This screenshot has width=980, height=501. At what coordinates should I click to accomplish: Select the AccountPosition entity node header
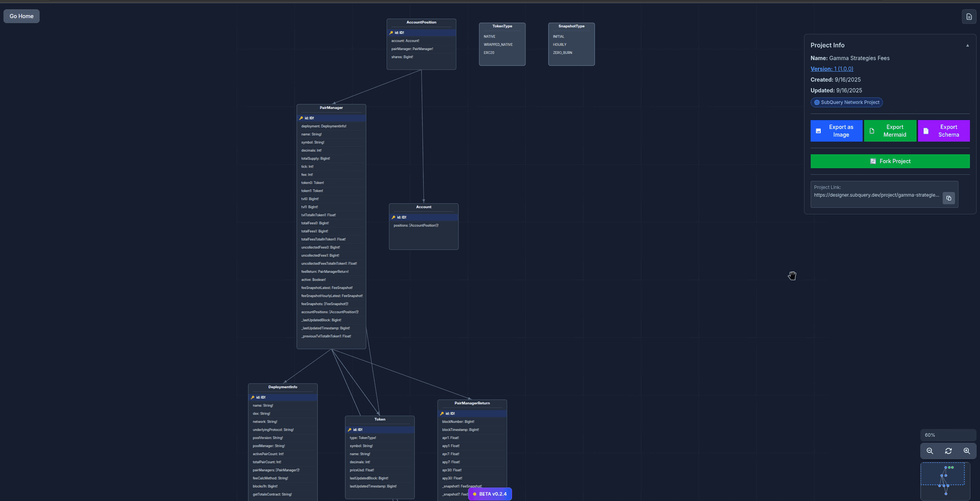click(421, 23)
